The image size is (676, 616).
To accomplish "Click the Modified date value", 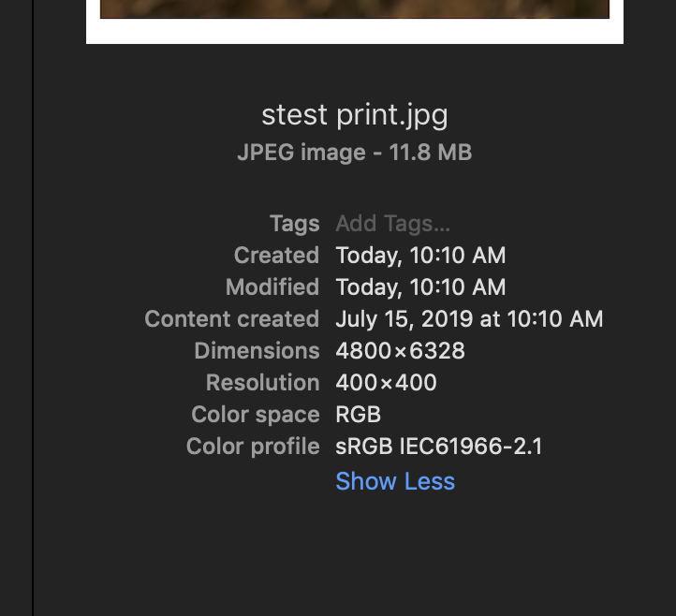I will pos(420,287).
